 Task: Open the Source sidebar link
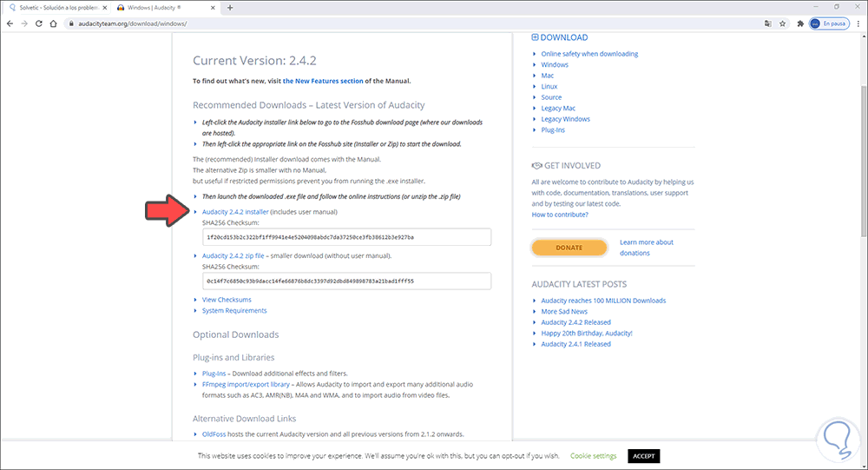click(551, 97)
